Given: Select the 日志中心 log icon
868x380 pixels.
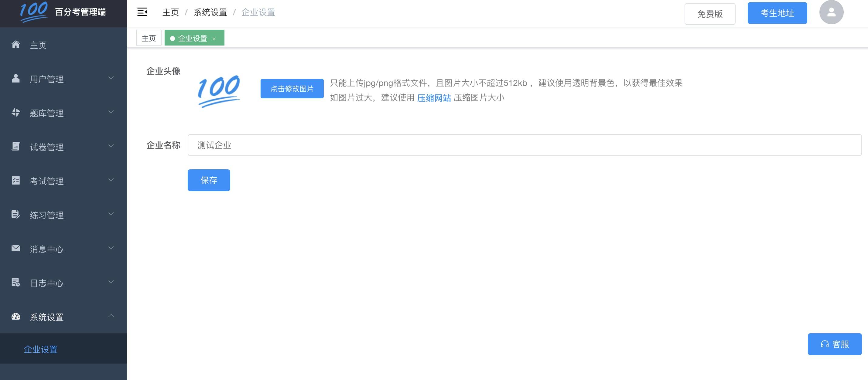Looking at the screenshot, I should click(x=15, y=282).
